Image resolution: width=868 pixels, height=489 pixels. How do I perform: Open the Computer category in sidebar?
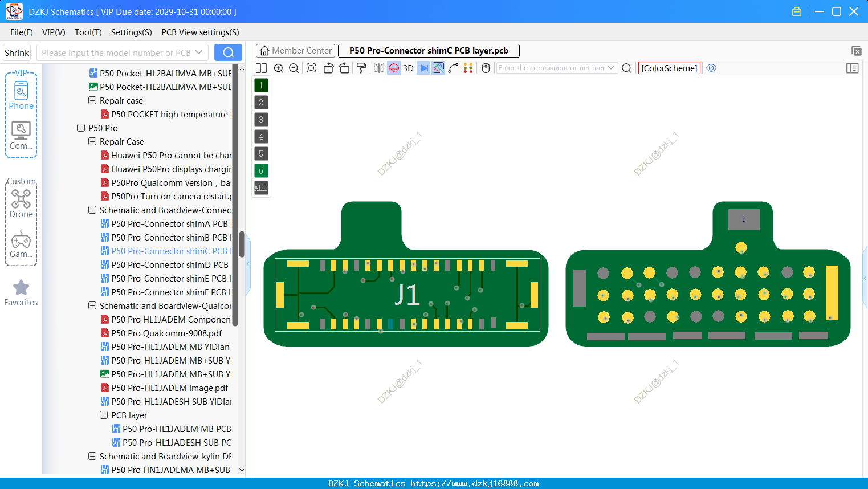coord(21,136)
